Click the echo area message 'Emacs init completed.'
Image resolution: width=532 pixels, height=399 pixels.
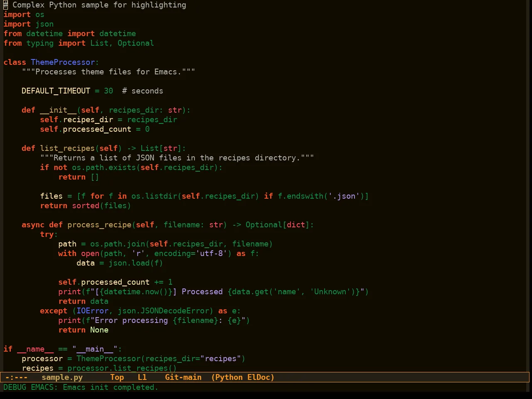pyautogui.click(x=111, y=387)
